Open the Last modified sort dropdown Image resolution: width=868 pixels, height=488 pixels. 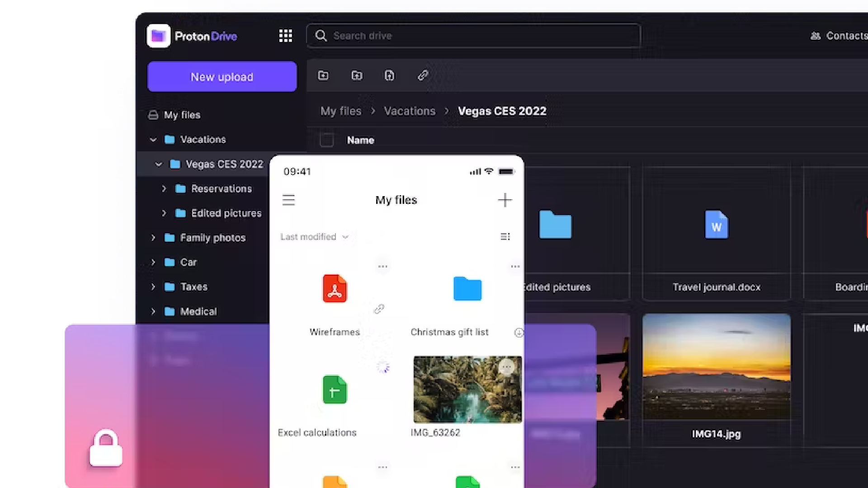point(314,237)
